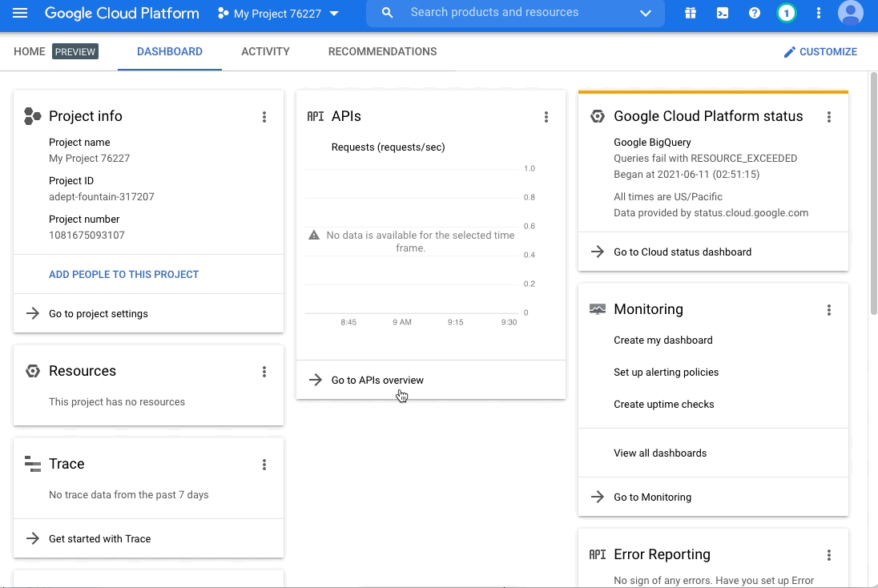Open the help question mark icon

[755, 13]
